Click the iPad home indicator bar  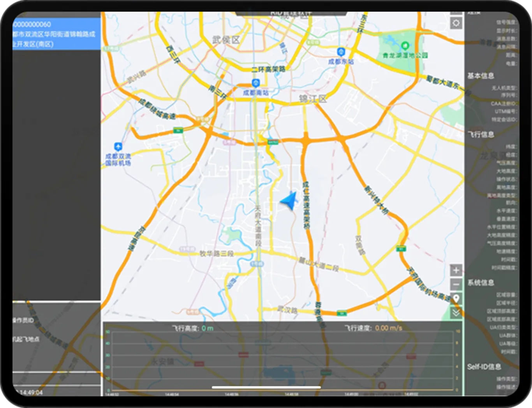[266, 387]
